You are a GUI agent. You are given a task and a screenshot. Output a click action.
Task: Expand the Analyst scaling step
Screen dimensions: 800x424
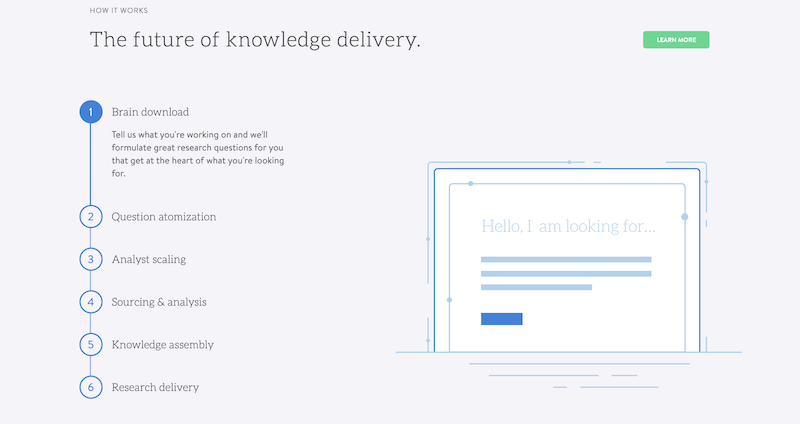148,259
